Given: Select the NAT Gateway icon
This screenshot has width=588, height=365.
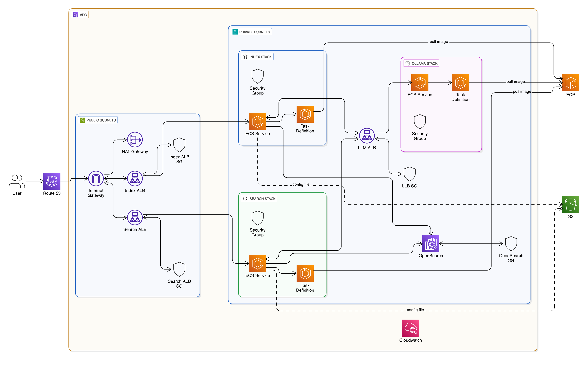Looking at the screenshot, I should (x=135, y=140).
